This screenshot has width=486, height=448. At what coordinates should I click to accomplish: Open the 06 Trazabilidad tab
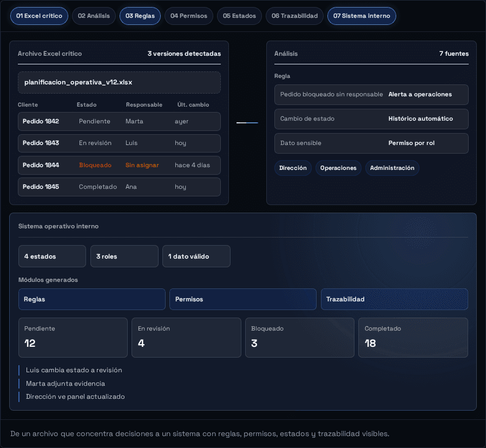point(294,16)
